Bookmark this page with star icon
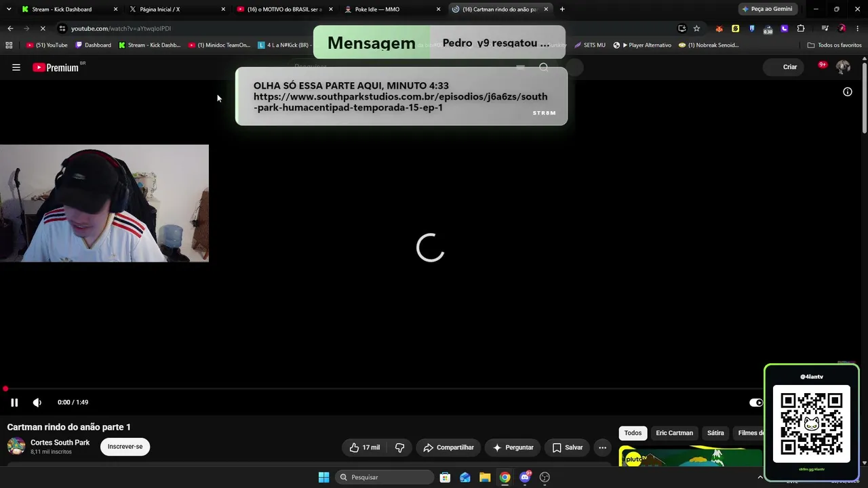Screen dimensions: 868x488 (696, 28)
